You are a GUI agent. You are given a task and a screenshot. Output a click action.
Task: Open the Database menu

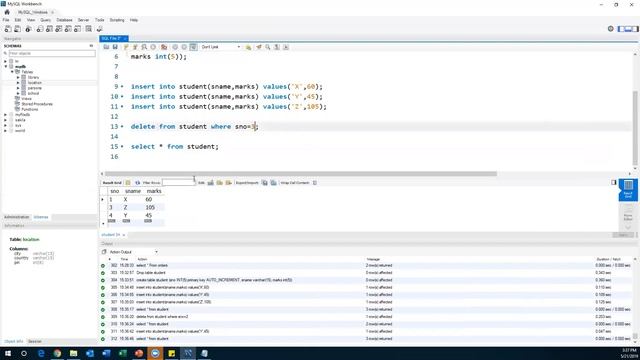64,20
